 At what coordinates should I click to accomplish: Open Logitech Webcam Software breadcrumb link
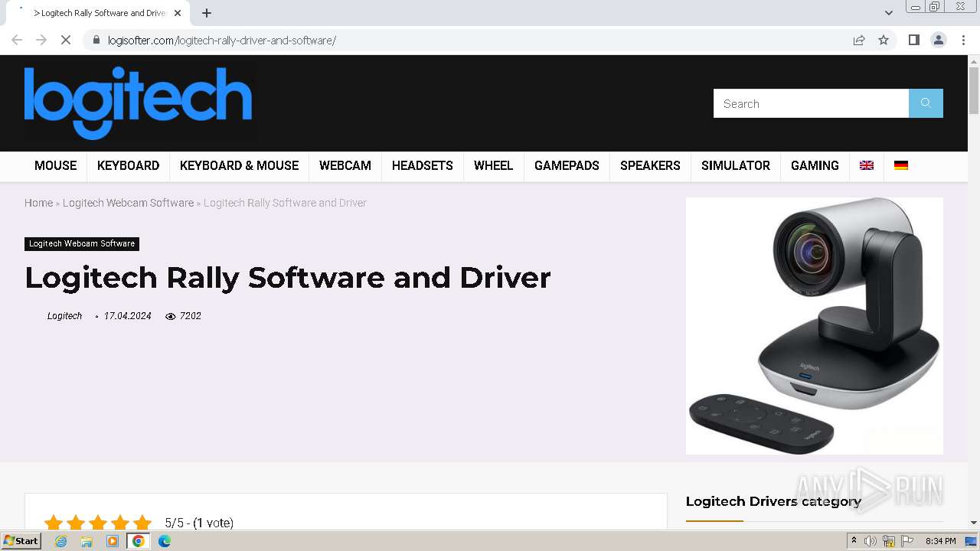click(128, 203)
